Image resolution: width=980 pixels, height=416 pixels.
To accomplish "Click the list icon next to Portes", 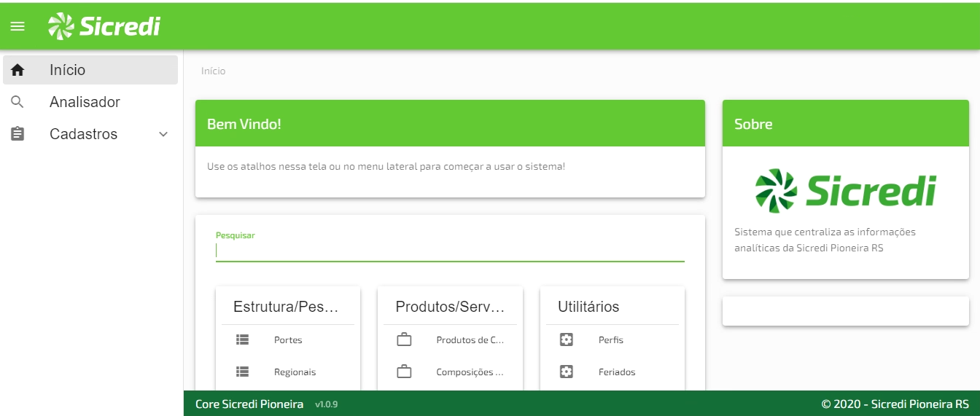I will (243, 340).
